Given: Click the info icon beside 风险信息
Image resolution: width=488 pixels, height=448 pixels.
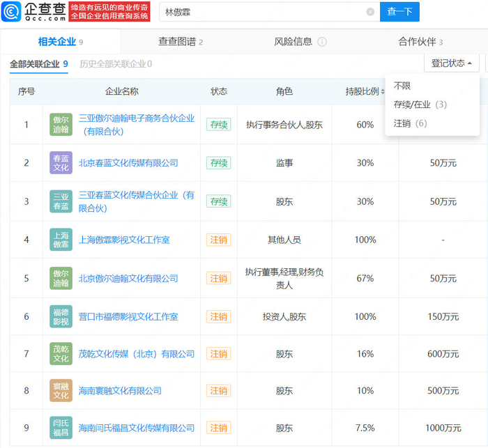Looking at the screenshot, I should tap(322, 42).
